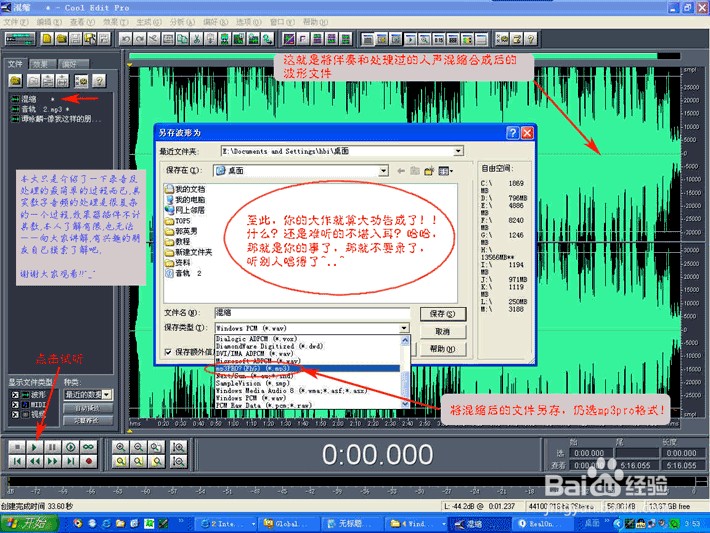
Task: Switch to the 文件 panel tab
Action: tap(15, 64)
